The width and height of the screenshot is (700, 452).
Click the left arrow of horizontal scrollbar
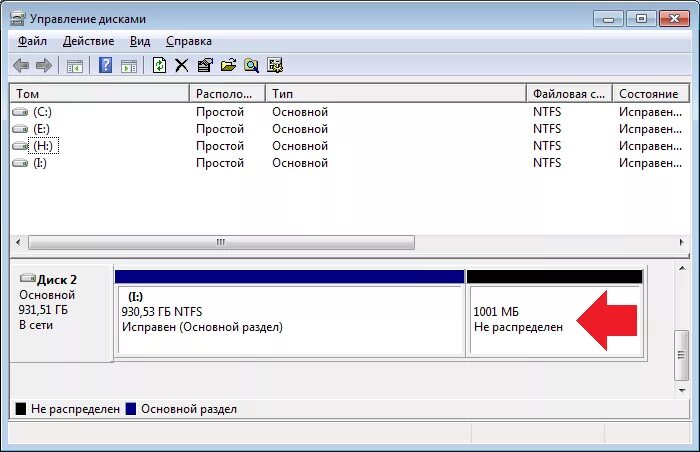18,243
